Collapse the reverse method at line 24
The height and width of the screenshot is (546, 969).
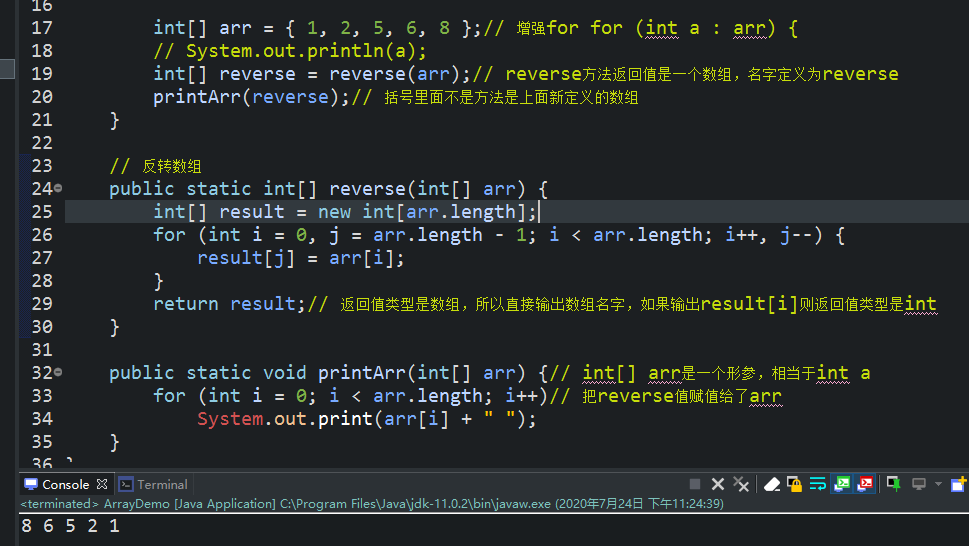click(58, 188)
